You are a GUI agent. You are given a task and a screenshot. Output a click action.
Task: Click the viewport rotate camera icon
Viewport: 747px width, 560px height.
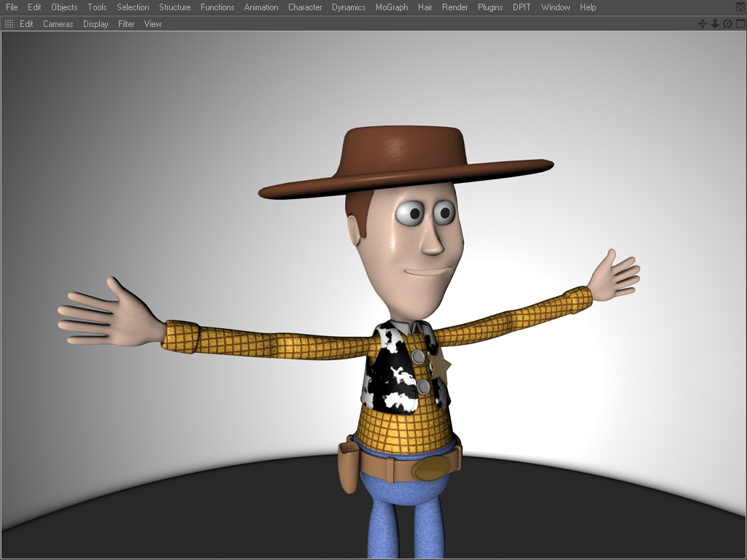[x=727, y=24]
